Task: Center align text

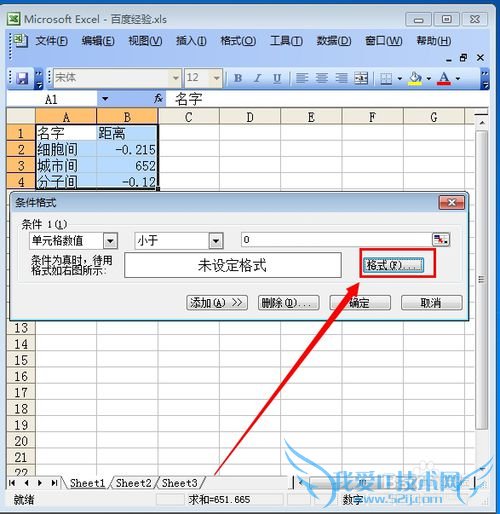Action: point(322,78)
